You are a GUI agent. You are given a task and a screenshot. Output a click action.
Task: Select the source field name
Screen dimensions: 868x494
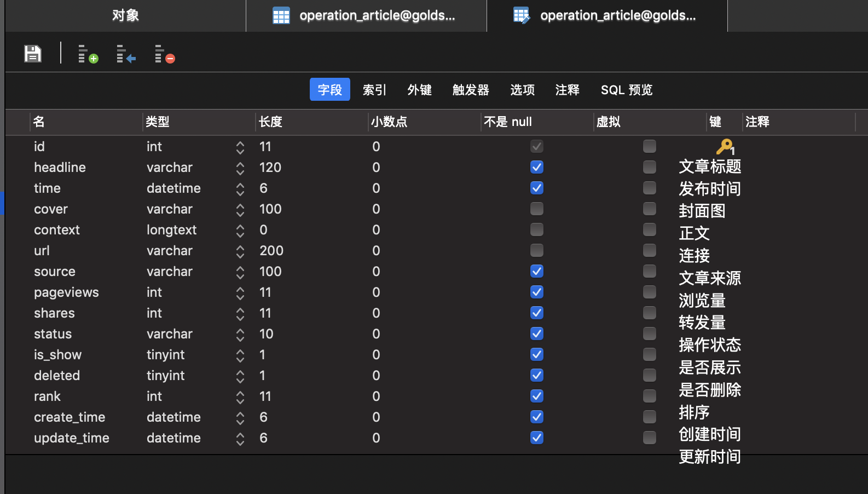coord(55,271)
